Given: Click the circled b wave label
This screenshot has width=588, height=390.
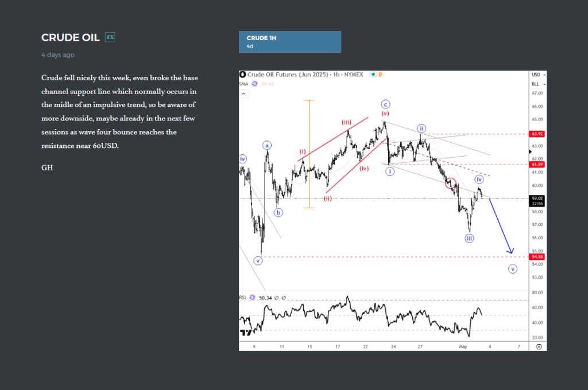Looking at the screenshot, I should (278, 212).
